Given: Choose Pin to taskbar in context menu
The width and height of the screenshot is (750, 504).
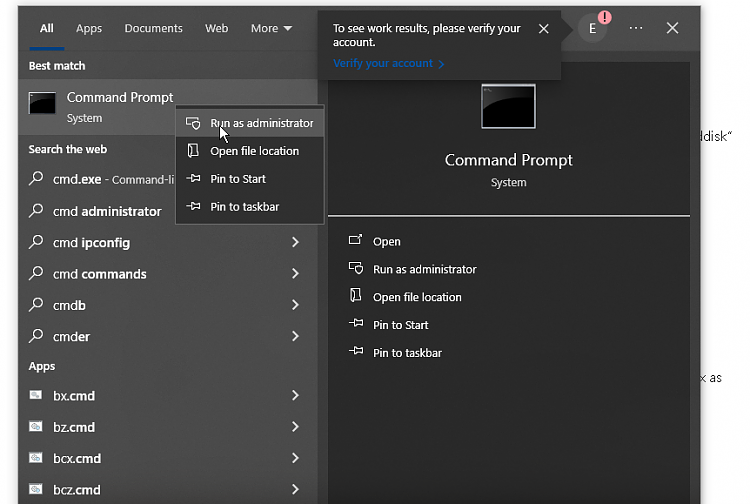Looking at the screenshot, I should 250,207.
